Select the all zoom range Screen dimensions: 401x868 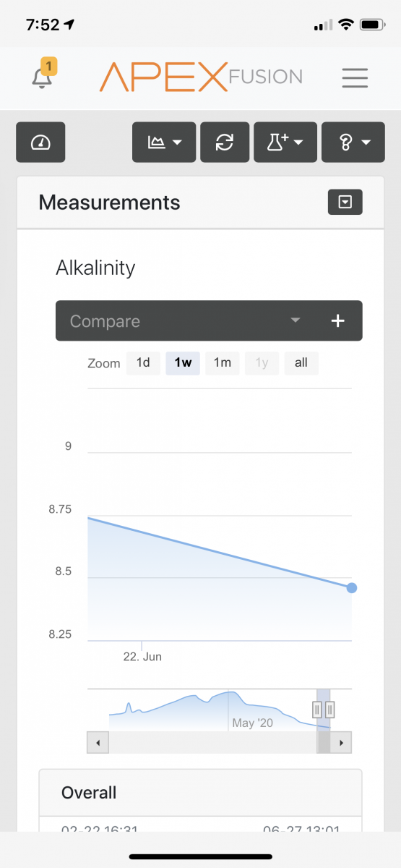(301, 362)
